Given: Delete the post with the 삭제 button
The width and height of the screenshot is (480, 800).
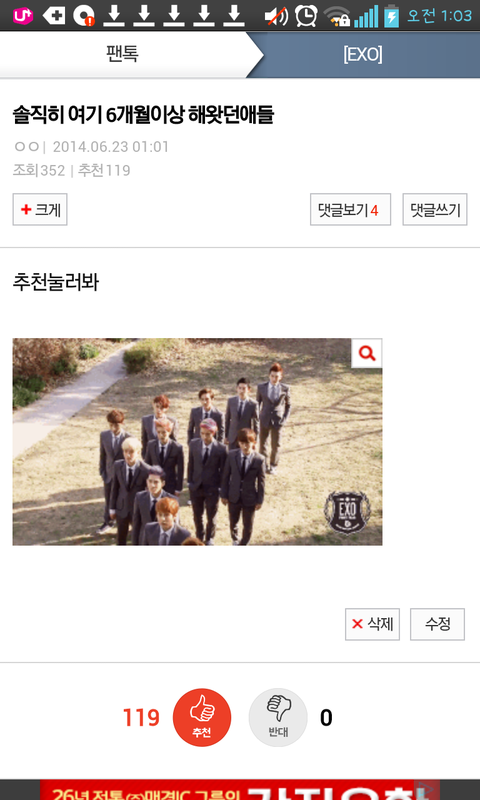Looking at the screenshot, I should (x=372, y=624).
